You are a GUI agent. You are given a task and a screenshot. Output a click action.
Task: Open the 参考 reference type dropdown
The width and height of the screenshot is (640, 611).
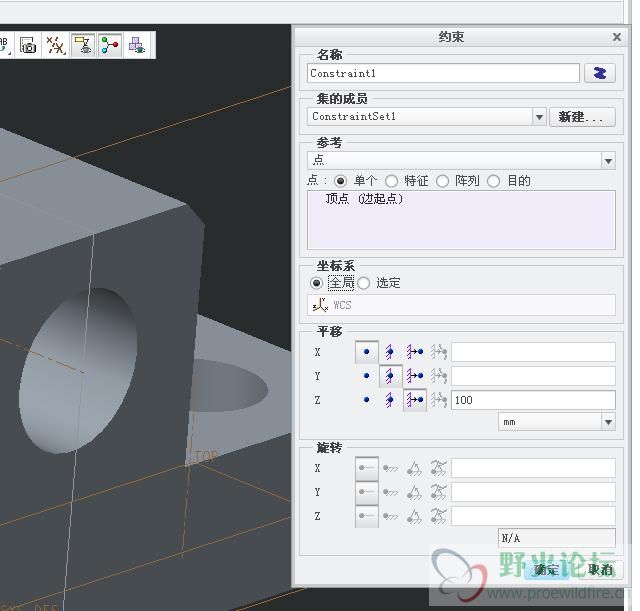tap(608, 161)
